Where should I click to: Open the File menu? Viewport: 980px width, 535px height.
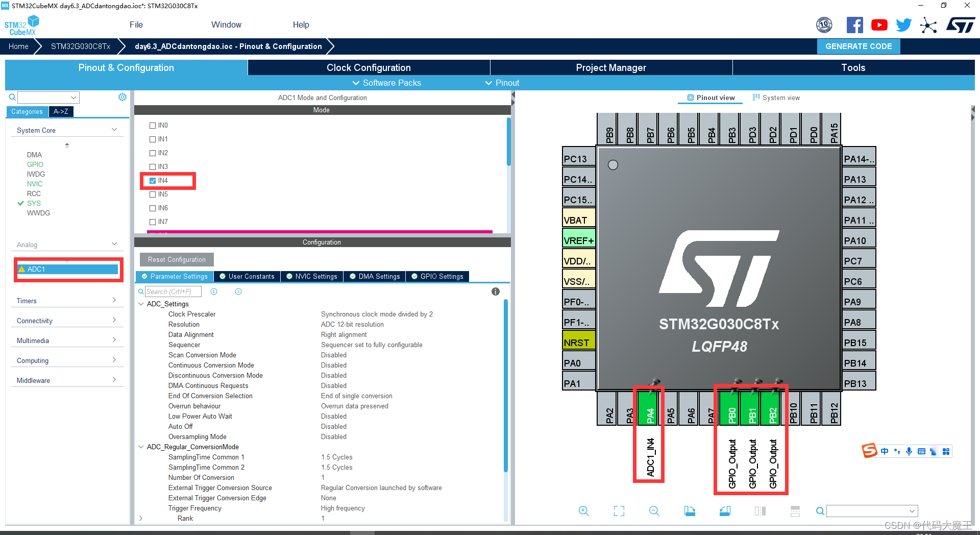click(x=136, y=25)
